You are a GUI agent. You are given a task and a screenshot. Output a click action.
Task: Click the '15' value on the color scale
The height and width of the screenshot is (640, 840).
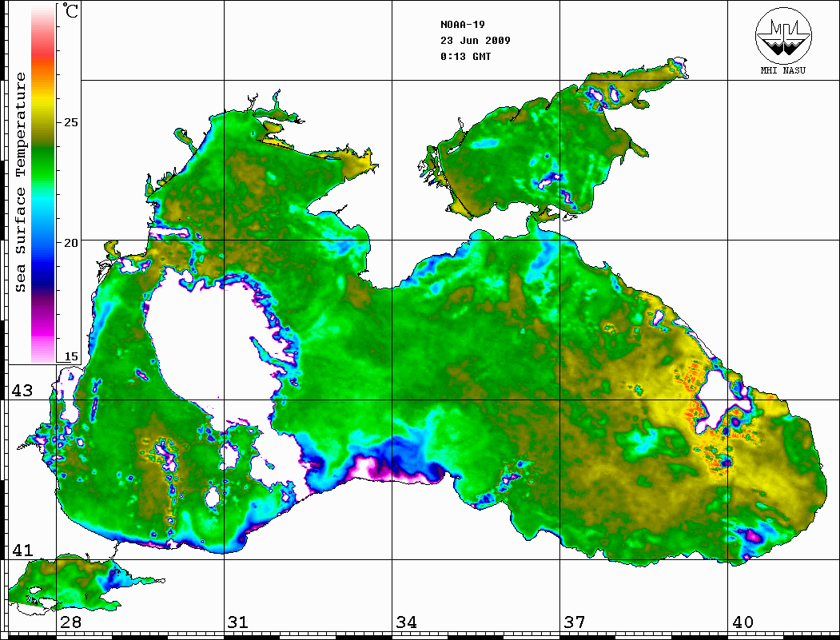(x=70, y=356)
